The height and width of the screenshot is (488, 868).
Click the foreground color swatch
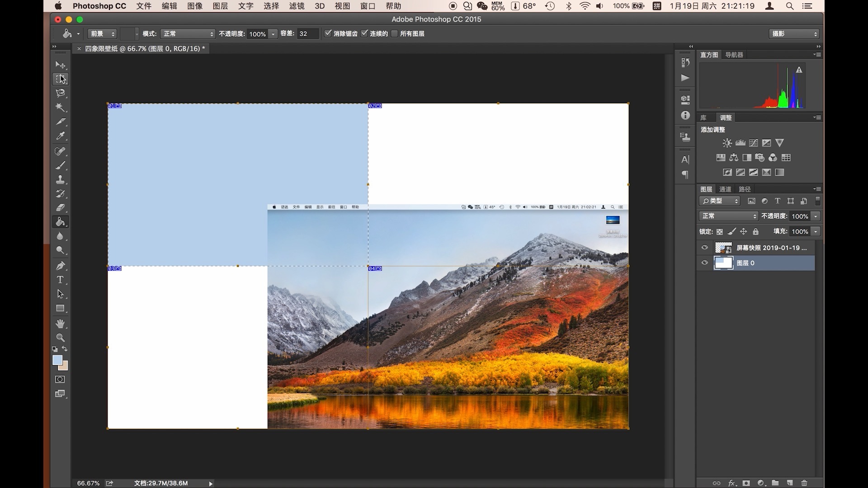(x=57, y=360)
